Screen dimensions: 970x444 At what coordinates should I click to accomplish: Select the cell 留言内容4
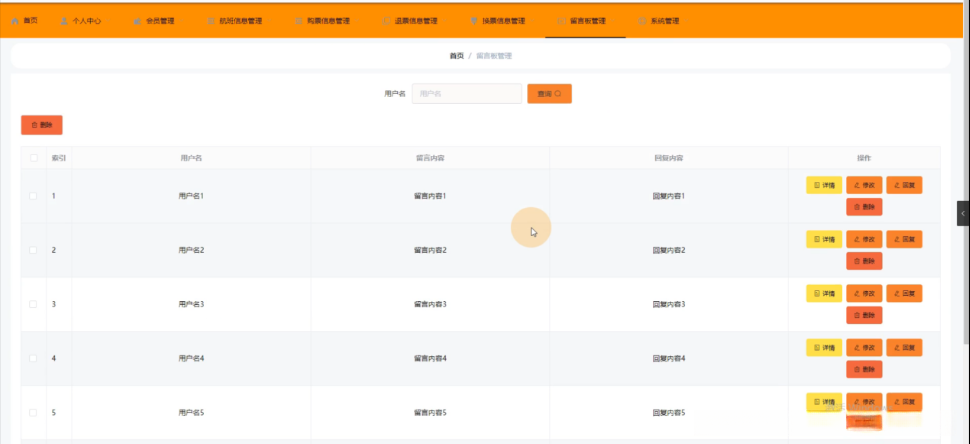(x=430, y=358)
